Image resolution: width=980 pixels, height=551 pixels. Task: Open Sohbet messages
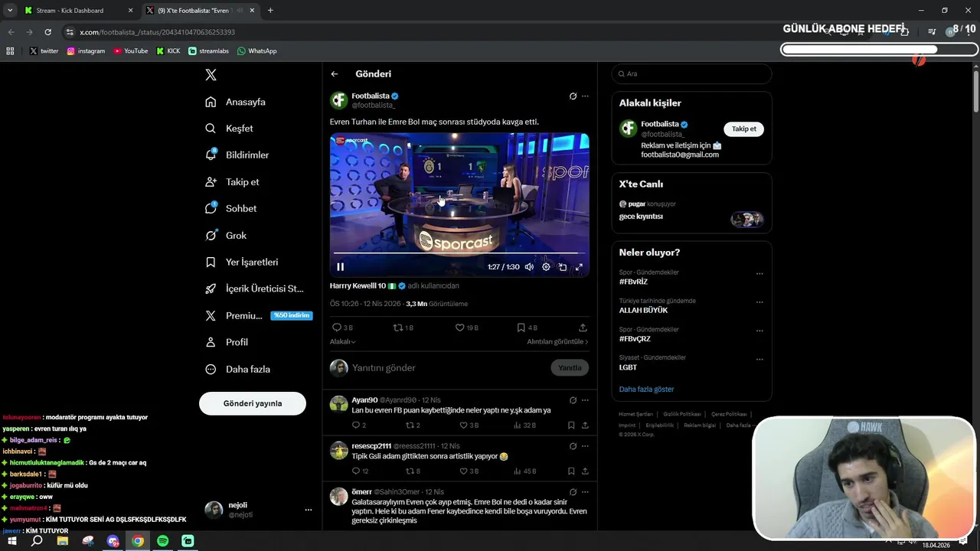pos(230,208)
